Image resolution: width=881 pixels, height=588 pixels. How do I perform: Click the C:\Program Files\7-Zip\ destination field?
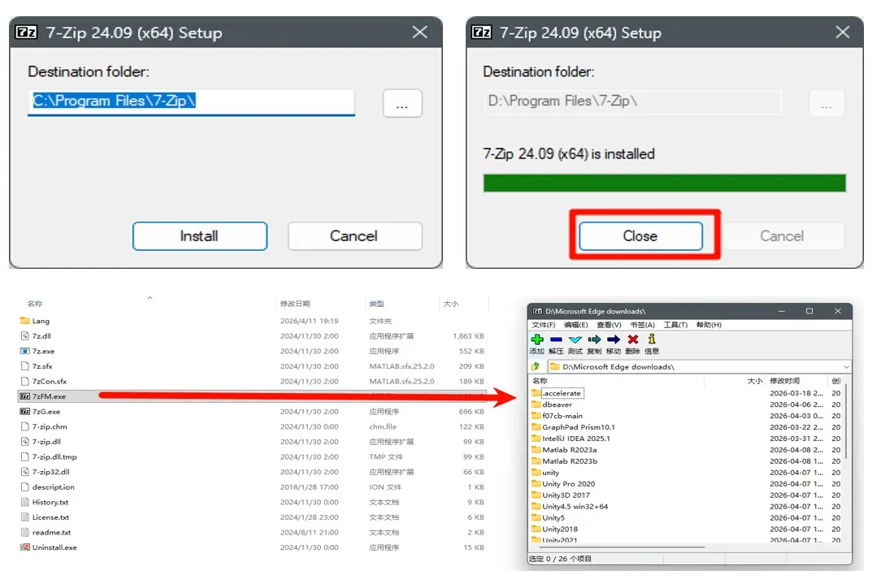pos(191,102)
